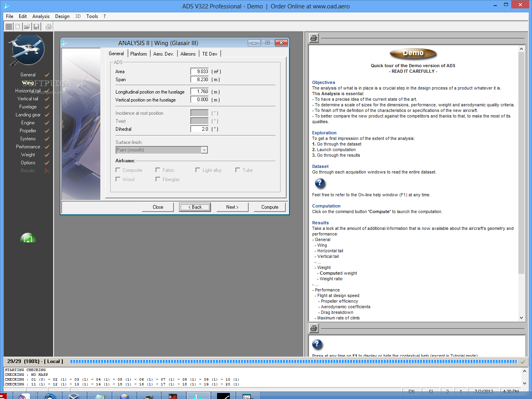Screen dimensions: 532x399
Task: Click the EN language indicator in the status bar
Action: (x=411, y=391)
